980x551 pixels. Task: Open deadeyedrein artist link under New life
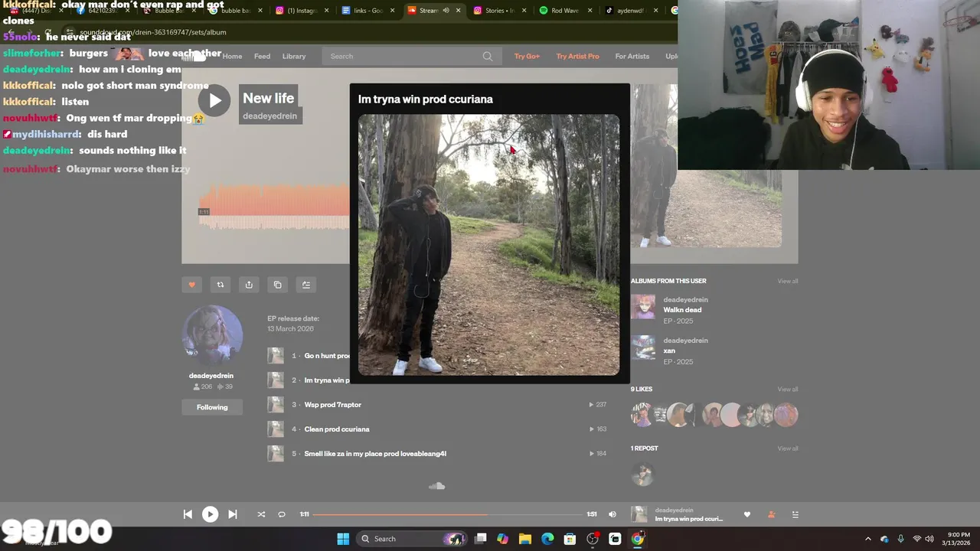click(x=269, y=116)
